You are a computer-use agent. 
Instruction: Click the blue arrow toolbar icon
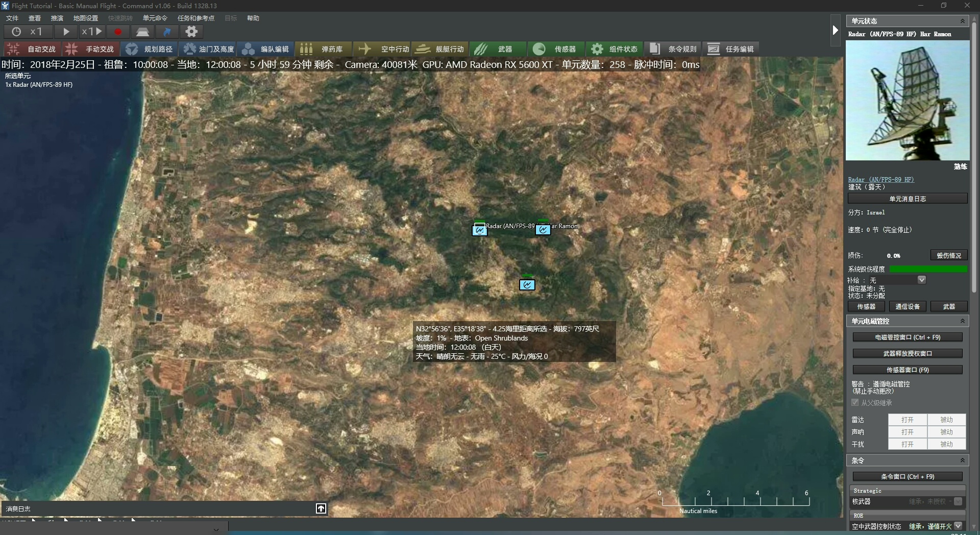click(167, 32)
